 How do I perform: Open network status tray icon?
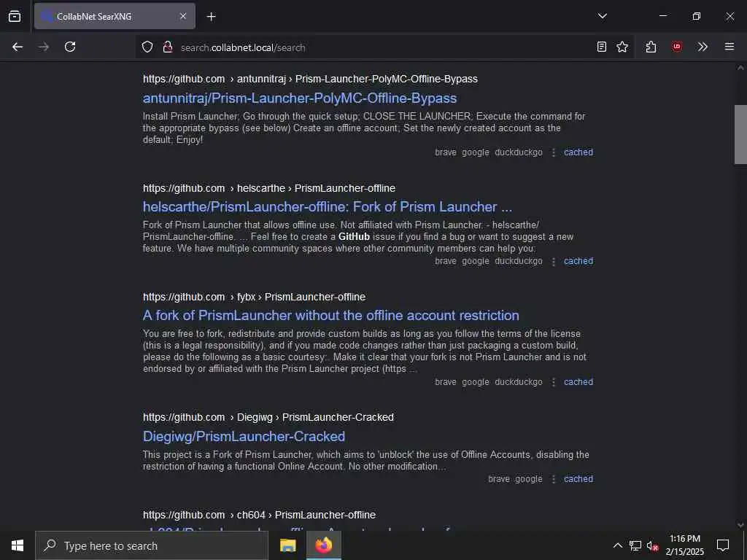coord(635,545)
